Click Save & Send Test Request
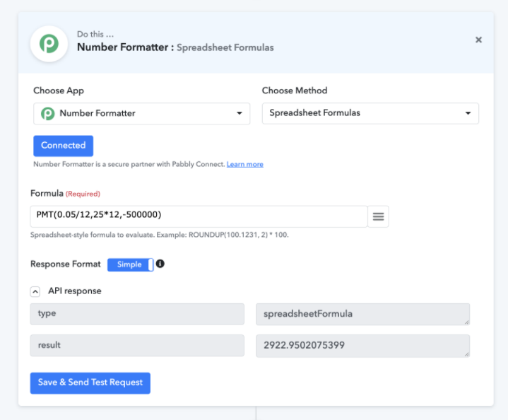508x420 pixels. 90,383
